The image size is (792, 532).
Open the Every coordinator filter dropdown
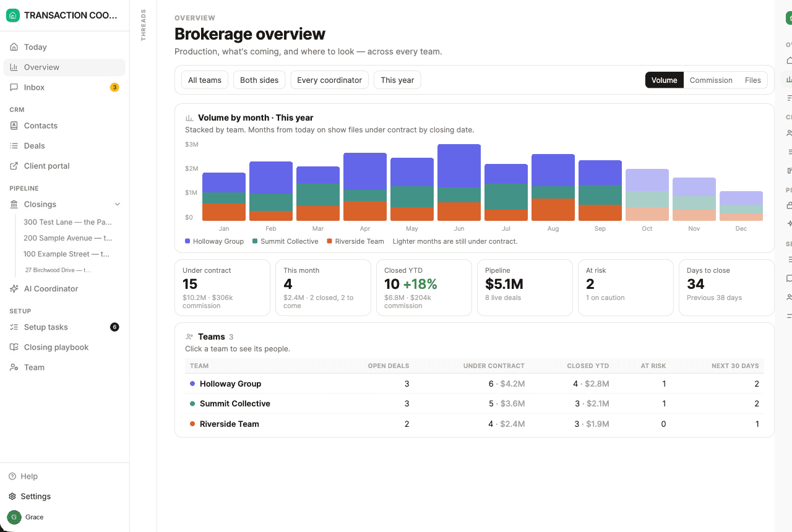[x=330, y=80]
